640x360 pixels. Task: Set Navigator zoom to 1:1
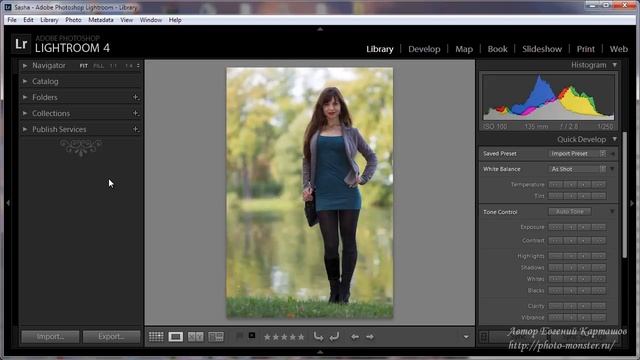tap(113, 66)
